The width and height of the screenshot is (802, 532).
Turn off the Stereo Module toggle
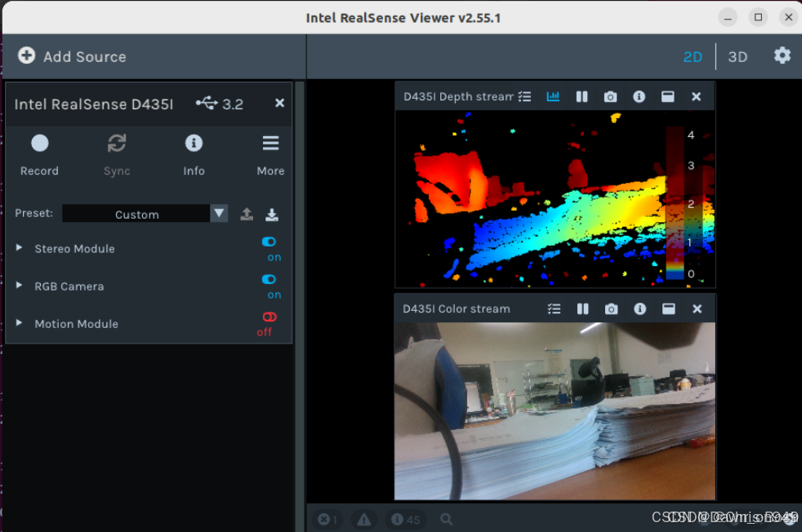[x=269, y=242]
